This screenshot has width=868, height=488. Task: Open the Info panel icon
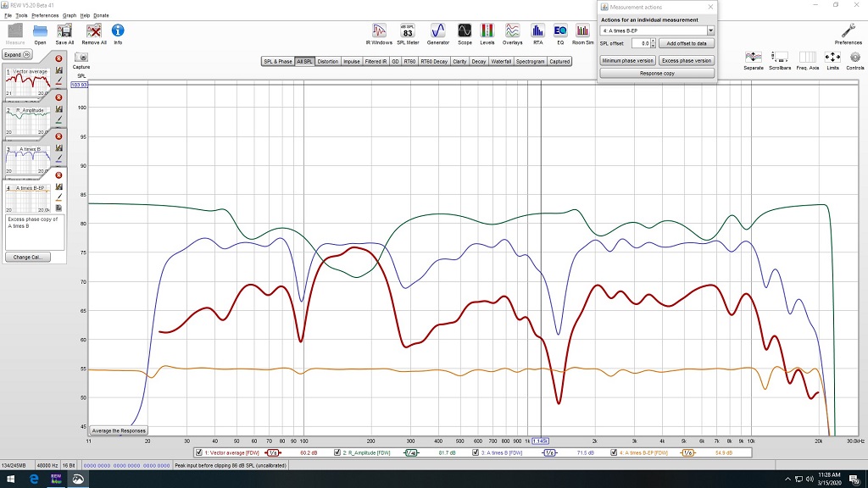(x=118, y=30)
